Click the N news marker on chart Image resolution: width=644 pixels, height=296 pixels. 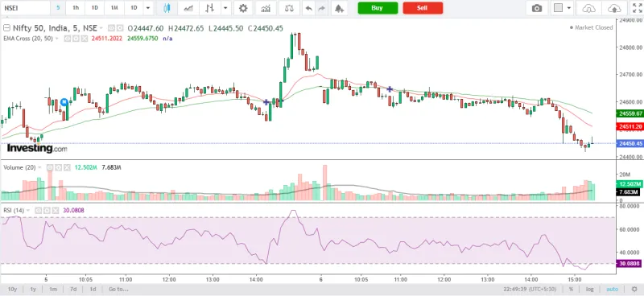[64, 102]
